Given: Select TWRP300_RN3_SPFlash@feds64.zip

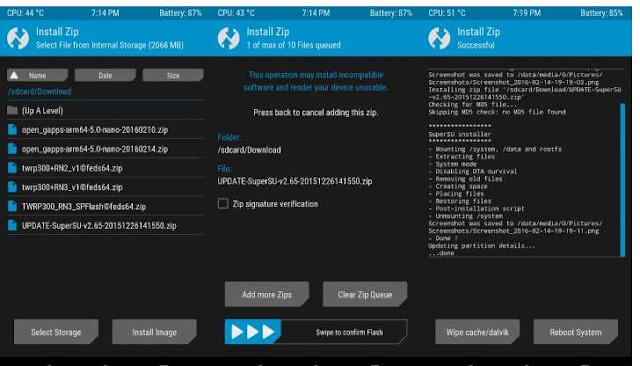Looking at the screenshot, I should (105, 206).
